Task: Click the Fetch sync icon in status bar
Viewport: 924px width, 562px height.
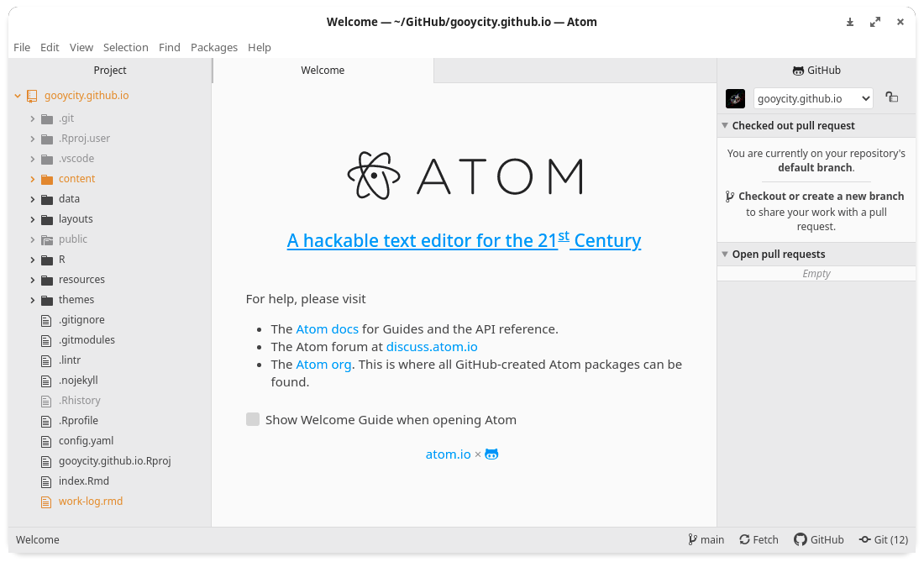Action: [745, 539]
